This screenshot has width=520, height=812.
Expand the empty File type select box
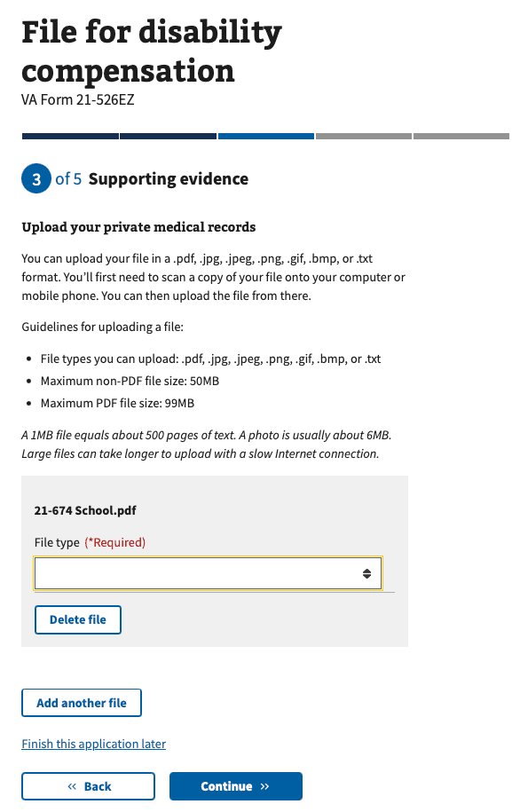[208, 572]
